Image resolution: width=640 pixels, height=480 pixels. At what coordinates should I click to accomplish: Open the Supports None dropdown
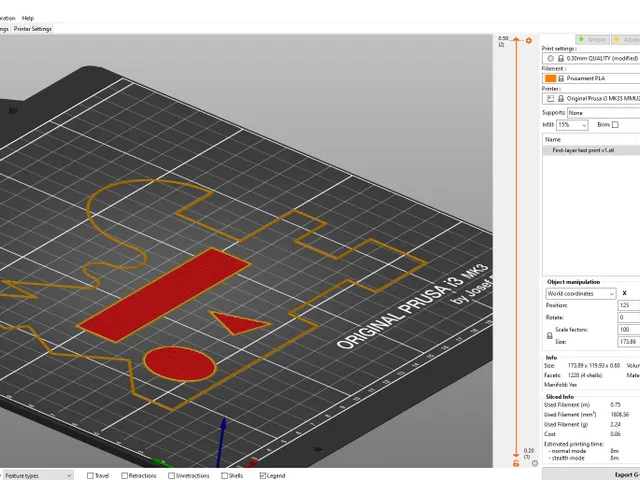[603, 113]
